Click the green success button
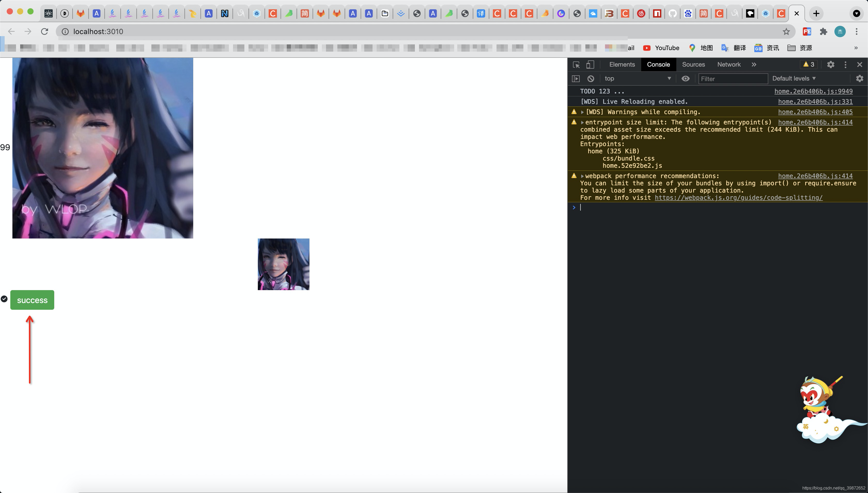The image size is (868, 493). 32,300
